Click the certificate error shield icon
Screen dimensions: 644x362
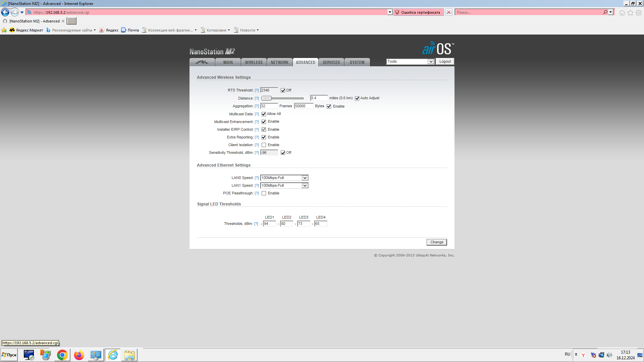397,12
